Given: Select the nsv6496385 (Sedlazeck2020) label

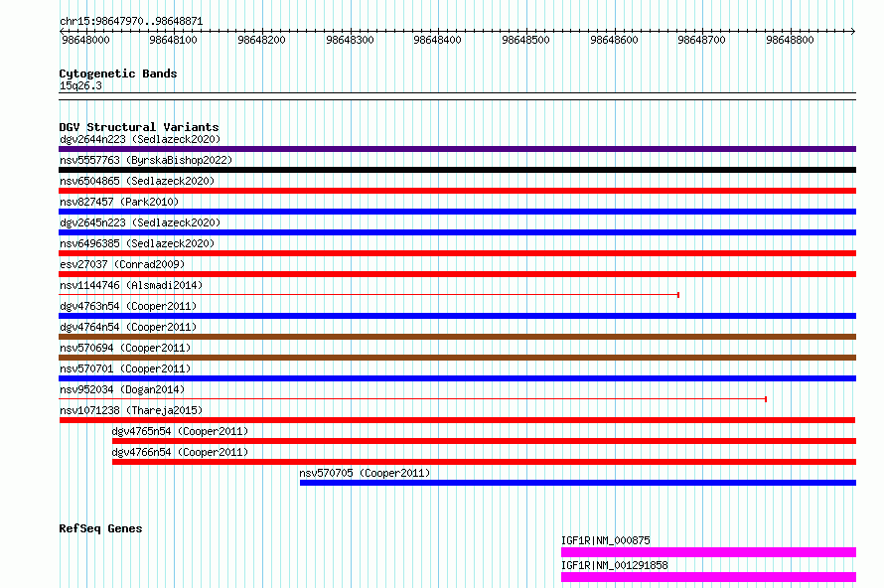Looking at the screenshot, I should click(137, 243).
